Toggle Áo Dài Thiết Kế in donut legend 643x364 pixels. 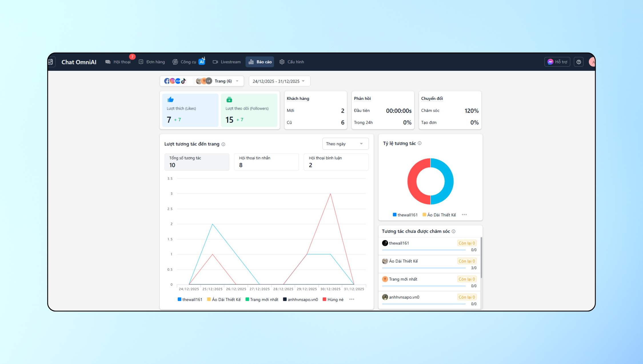[x=439, y=215]
